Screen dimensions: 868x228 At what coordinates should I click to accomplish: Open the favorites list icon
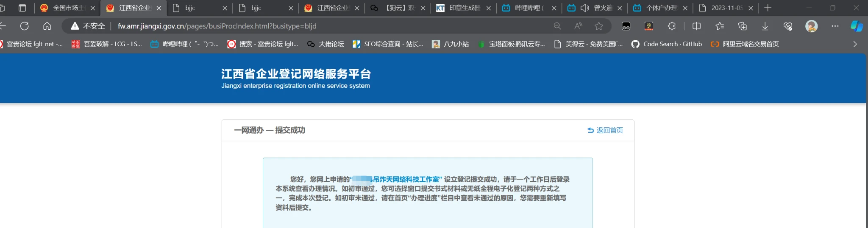click(x=719, y=26)
